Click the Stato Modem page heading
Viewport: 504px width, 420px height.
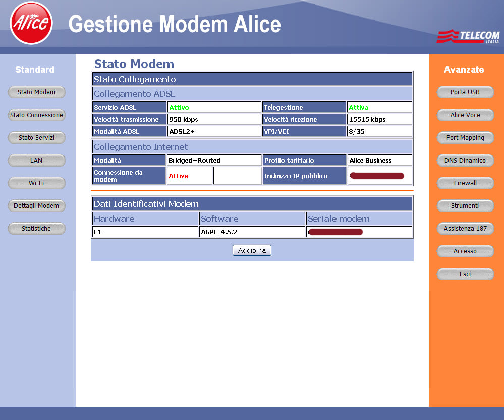[x=134, y=64]
